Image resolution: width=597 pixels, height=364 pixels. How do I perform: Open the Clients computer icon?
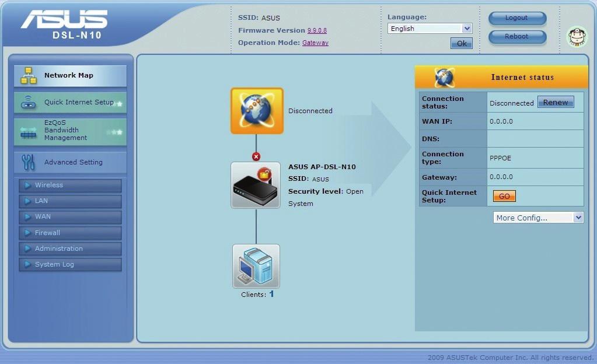point(256,266)
